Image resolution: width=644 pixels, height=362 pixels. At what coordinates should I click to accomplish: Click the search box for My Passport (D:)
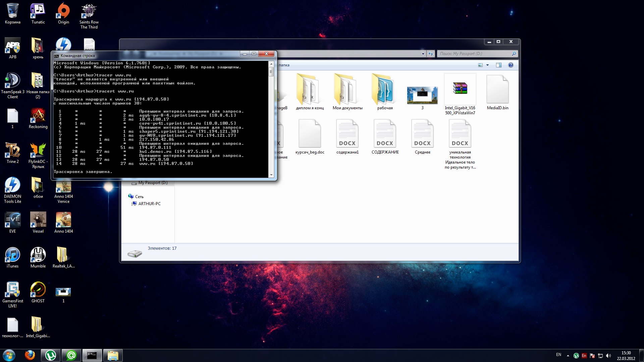pyautogui.click(x=477, y=54)
